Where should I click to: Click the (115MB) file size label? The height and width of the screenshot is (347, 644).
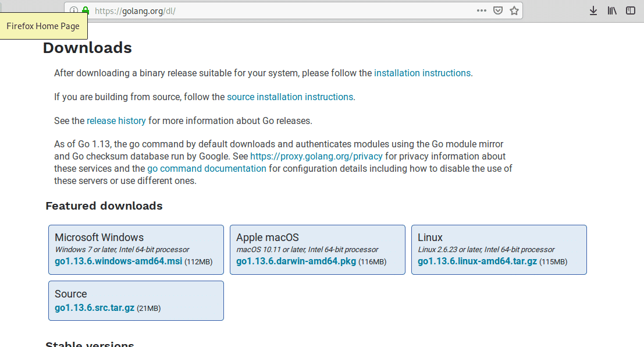(x=553, y=262)
